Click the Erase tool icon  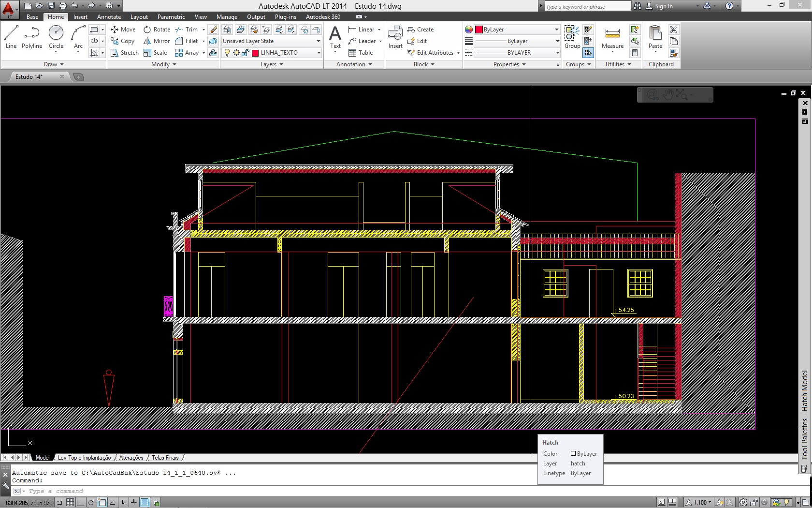(213, 30)
